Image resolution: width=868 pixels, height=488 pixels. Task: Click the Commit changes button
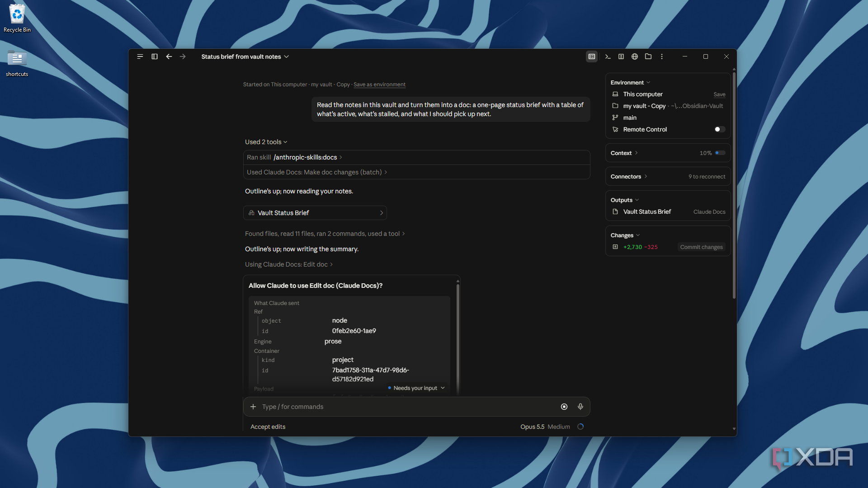pyautogui.click(x=701, y=247)
